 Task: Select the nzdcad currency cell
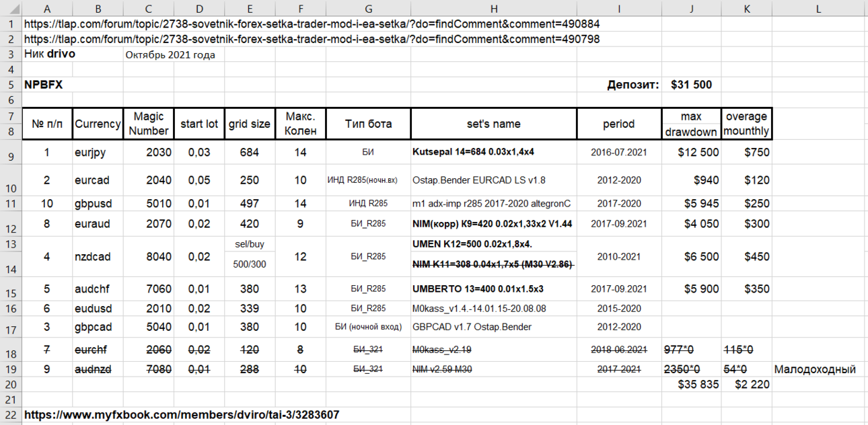point(98,256)
